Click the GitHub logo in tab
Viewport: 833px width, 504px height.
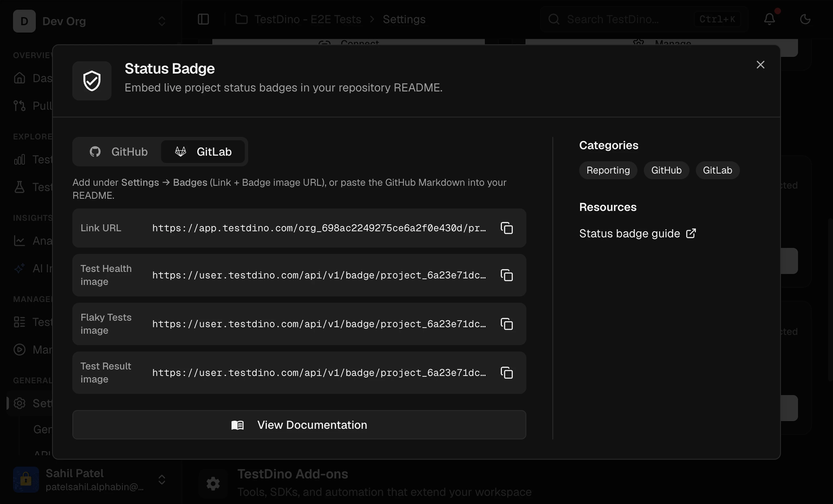(95, 152)
